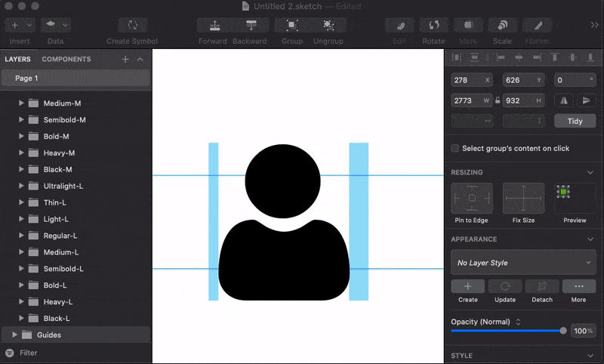604x364 pixels.
Task: Open the No Layer Style dropdown
Action: point(523,263)
